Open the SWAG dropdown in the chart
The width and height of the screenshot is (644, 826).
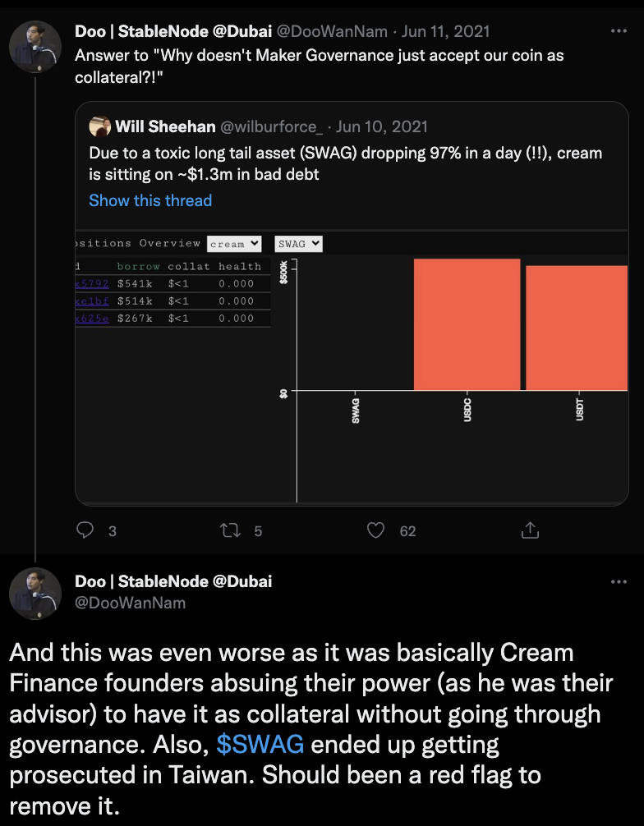click(x=298, y=244)
